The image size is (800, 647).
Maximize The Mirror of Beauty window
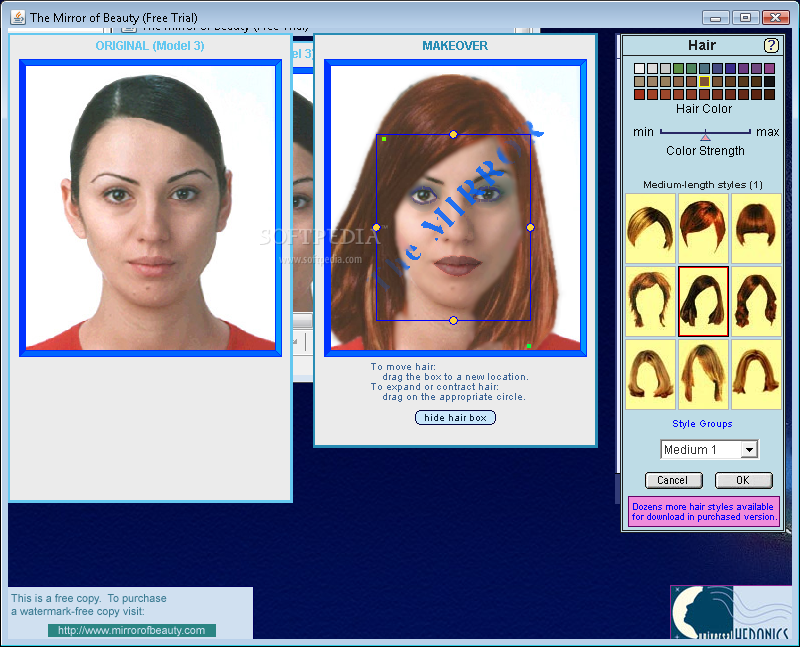point(745,18)
